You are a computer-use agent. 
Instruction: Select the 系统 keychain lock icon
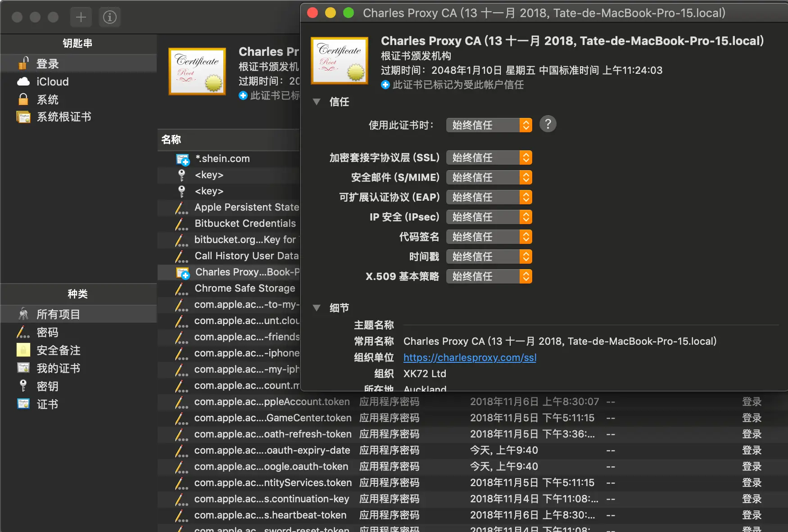click(23, 99)
